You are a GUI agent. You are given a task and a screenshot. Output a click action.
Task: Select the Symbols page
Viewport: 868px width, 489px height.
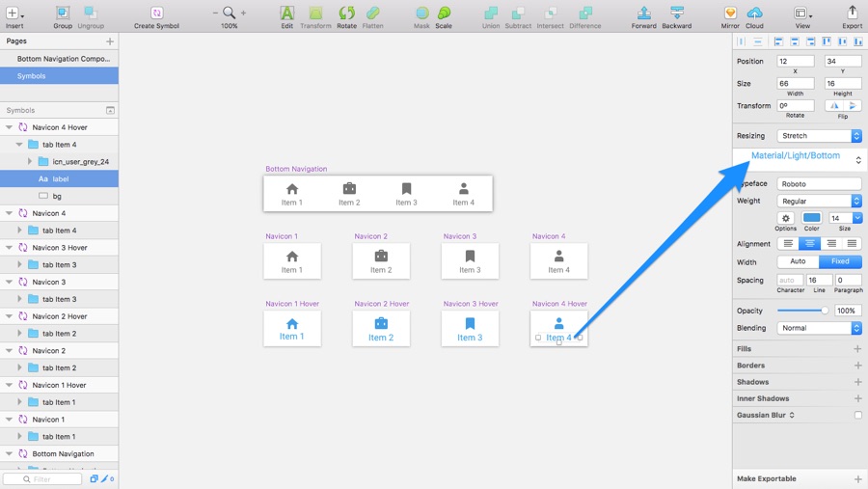tap(59, 76)
